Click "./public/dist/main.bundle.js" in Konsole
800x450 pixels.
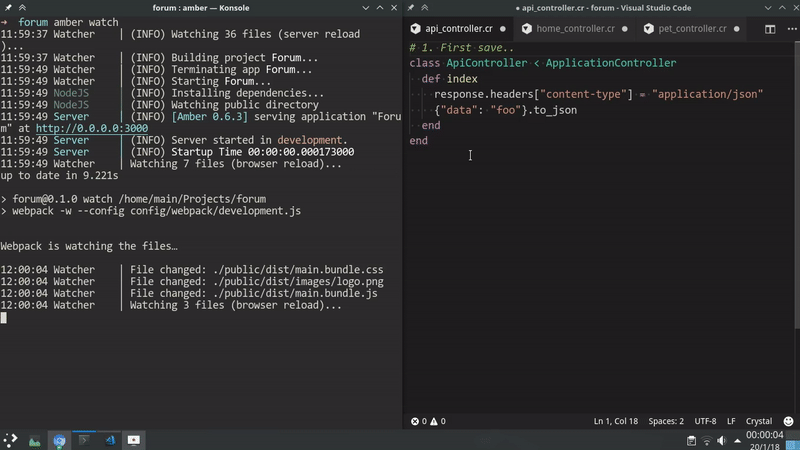295,293
